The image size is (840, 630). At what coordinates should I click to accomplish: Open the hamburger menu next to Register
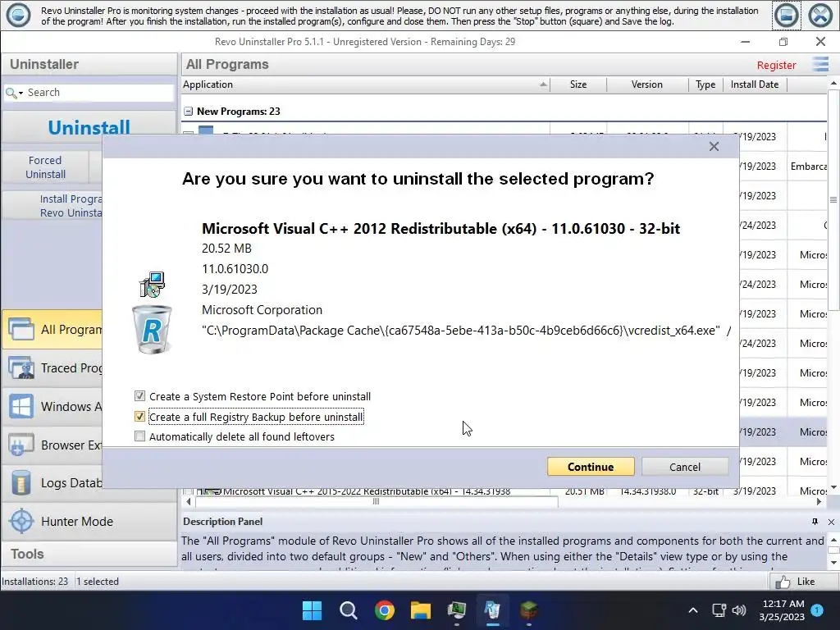[x=819, y=64]
